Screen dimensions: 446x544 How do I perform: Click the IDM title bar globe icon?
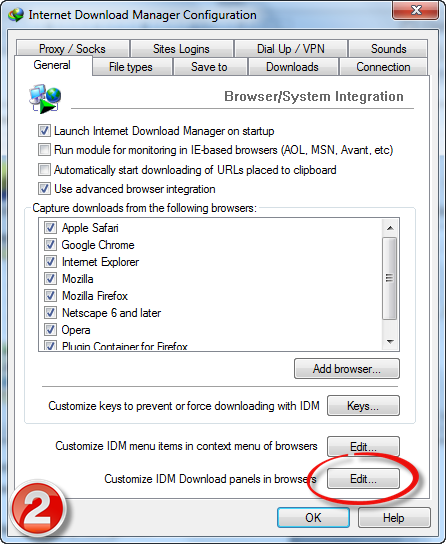tap(16, 15)
